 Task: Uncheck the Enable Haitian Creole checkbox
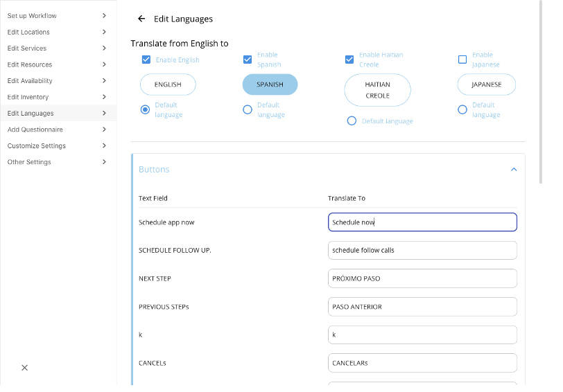pyautogui.click(x=349, y=60)
